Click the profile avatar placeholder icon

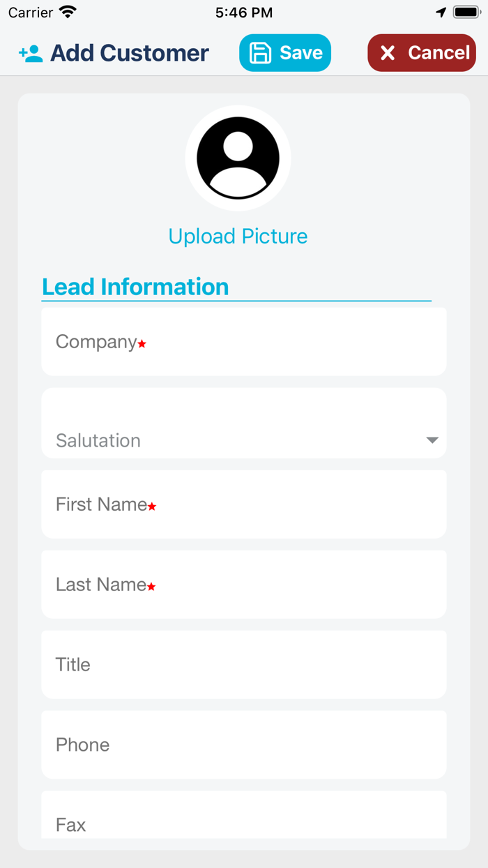click(238, 158)
